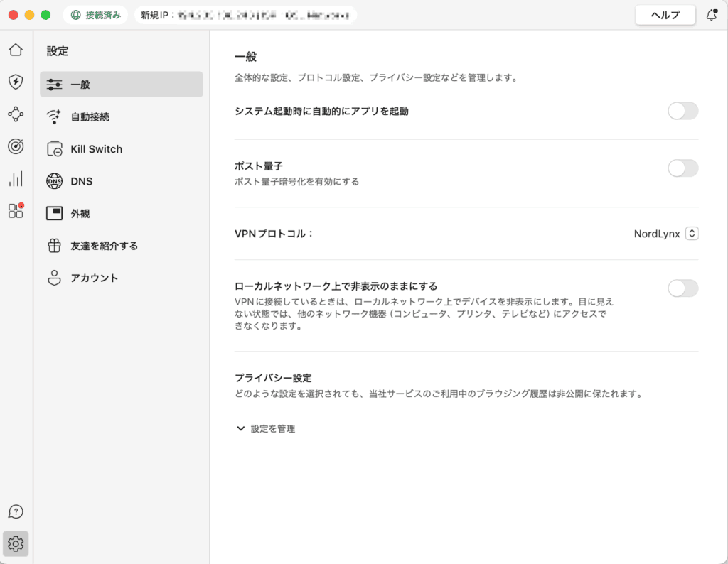The image size is (728, 564).
Task: Click the settings gear icon
Action: pos(16,544)
